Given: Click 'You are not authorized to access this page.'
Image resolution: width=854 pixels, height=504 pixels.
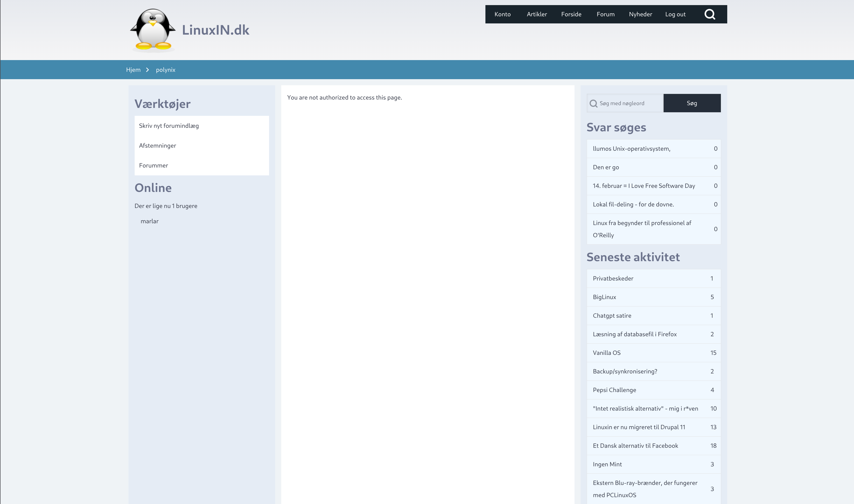Looking at the screenshot, I should 344,97.
